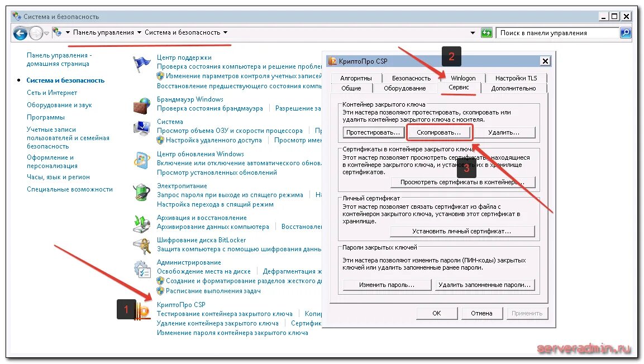The image size is (644, 364).
Task: Click the Администрирование gear icon
Action: click(x=142, y=269)
